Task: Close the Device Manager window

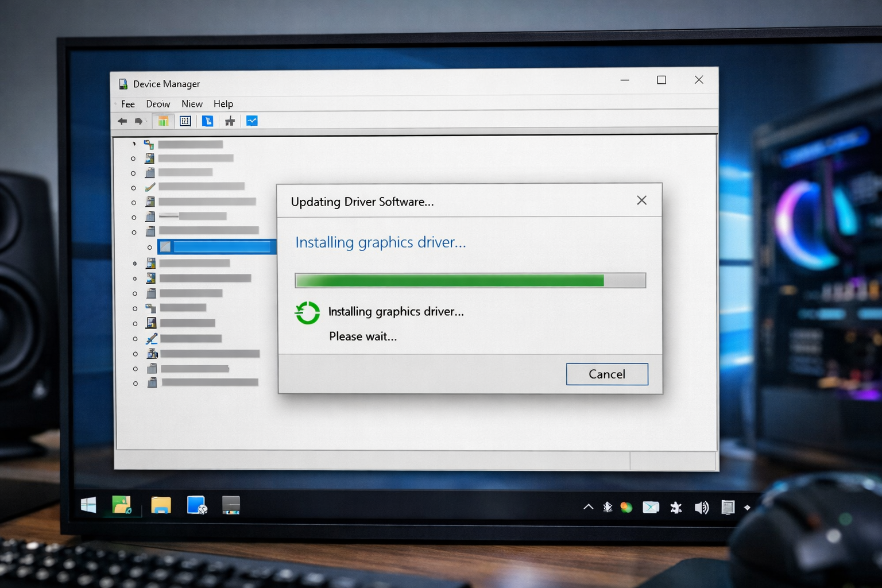Action: pos(699,80)
